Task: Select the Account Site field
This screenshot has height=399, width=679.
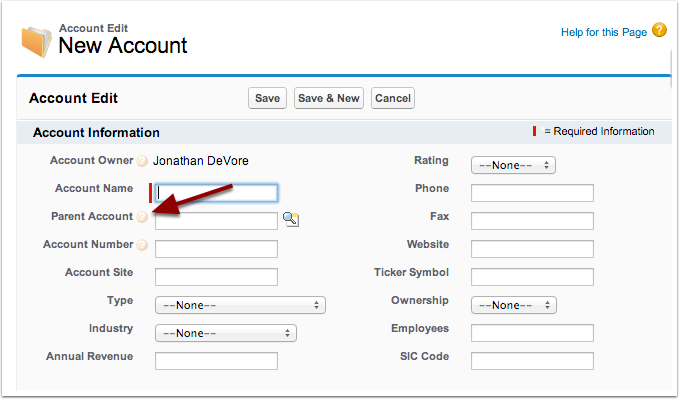Action: 216,277
